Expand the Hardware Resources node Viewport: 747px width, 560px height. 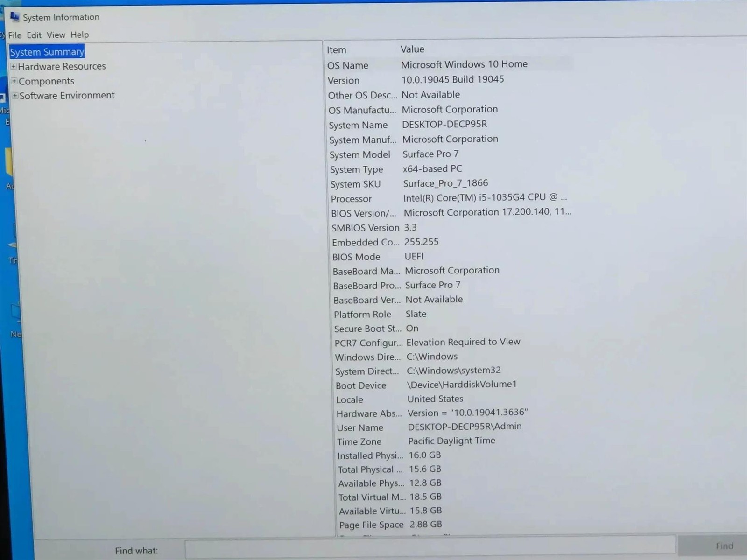click(14, 67)
